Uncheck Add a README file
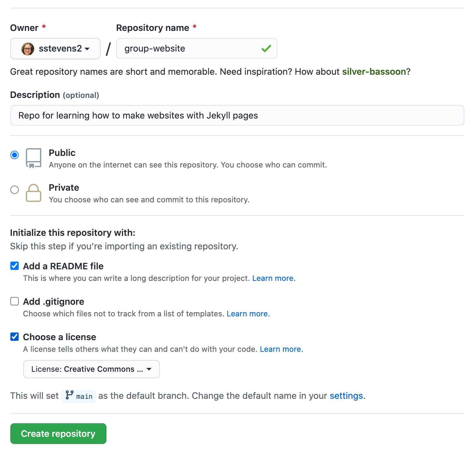 [x=15, y=265]
